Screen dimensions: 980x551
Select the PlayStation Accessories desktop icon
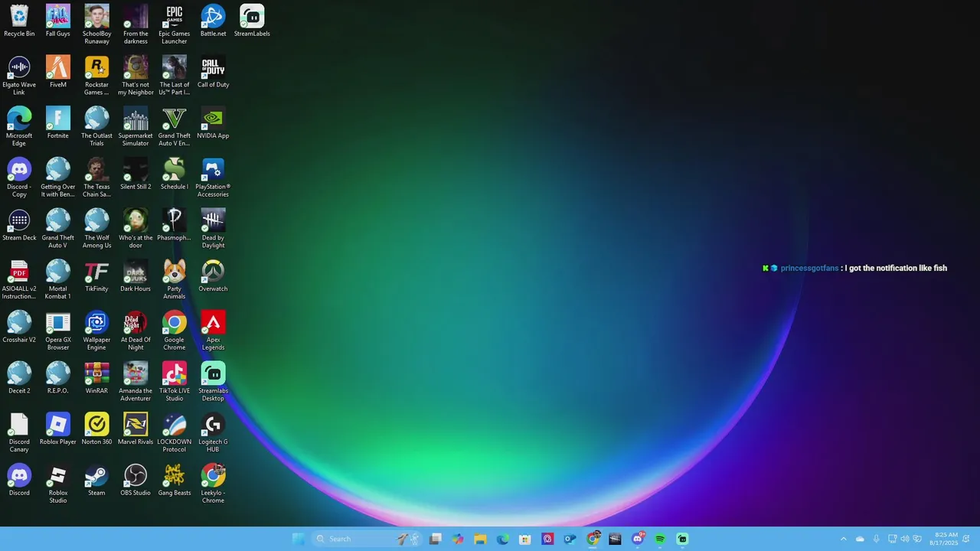[x=213, y=178]
